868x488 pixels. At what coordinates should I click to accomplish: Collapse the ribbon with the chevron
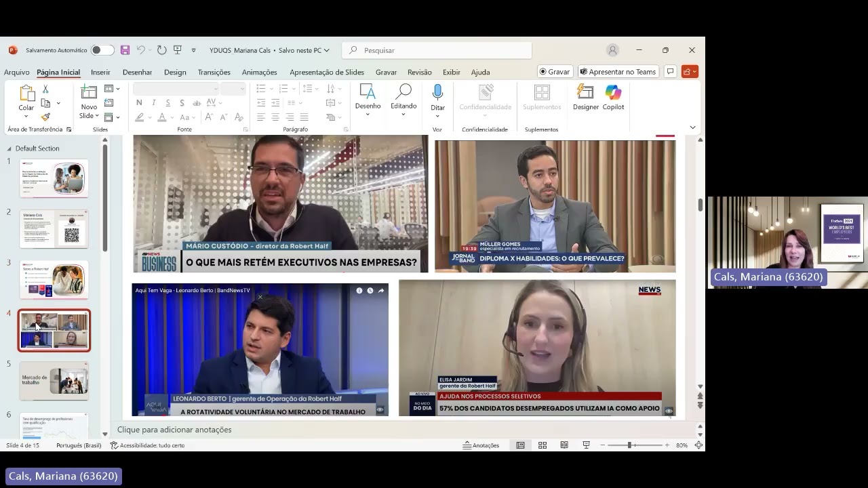(x=692, y=127)
